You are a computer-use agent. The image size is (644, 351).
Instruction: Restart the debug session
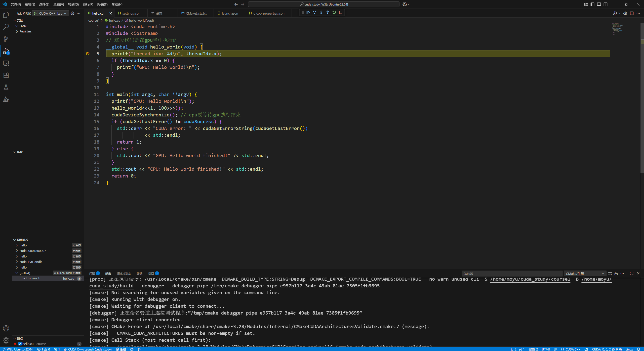(x=334, y=12)
